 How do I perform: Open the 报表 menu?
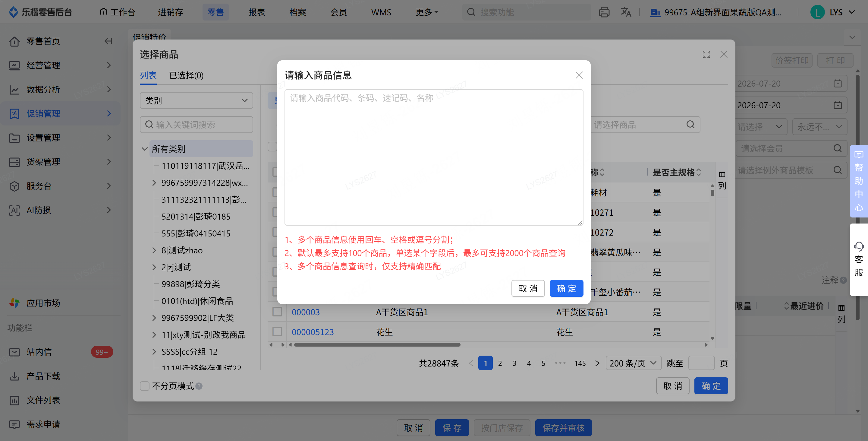coord(256,12)
